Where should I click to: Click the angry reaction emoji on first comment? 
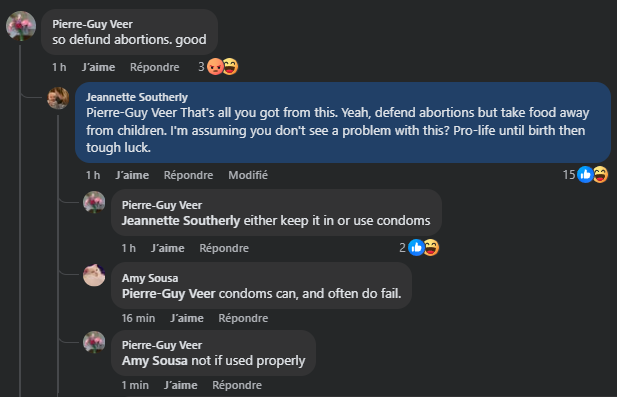[215, 66]
